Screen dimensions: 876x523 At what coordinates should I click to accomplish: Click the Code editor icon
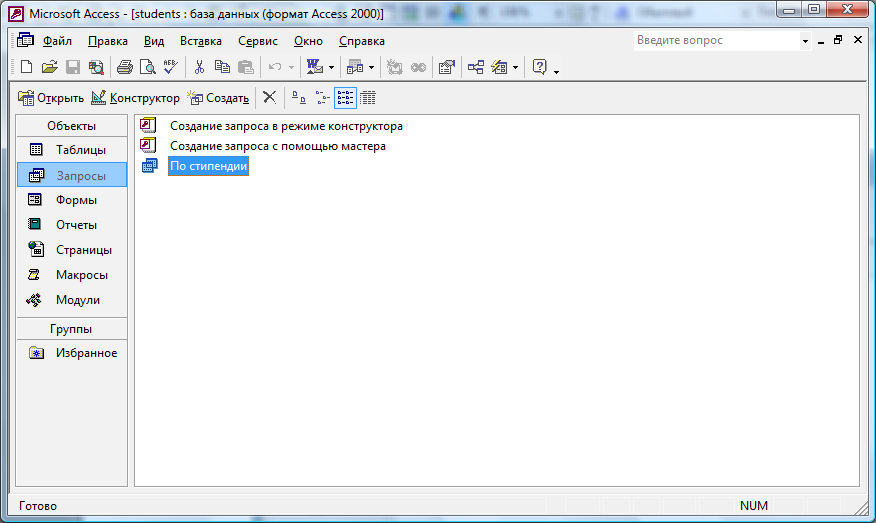point(394,68)
